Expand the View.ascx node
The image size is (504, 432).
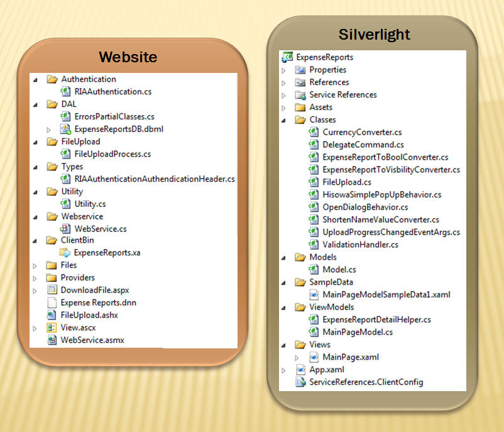pos(35,328)
